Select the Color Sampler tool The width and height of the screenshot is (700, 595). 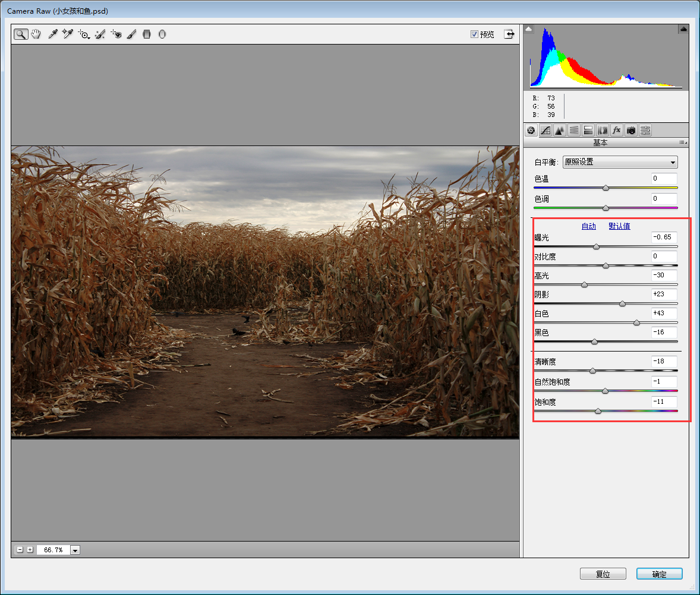click(x=67, y=34)
